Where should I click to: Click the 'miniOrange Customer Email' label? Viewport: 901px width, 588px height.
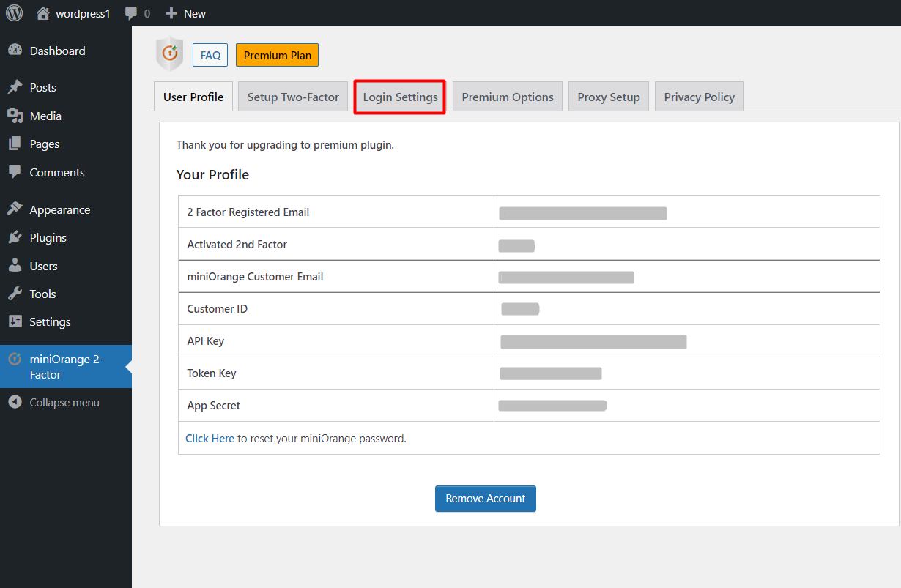[255, 277]
